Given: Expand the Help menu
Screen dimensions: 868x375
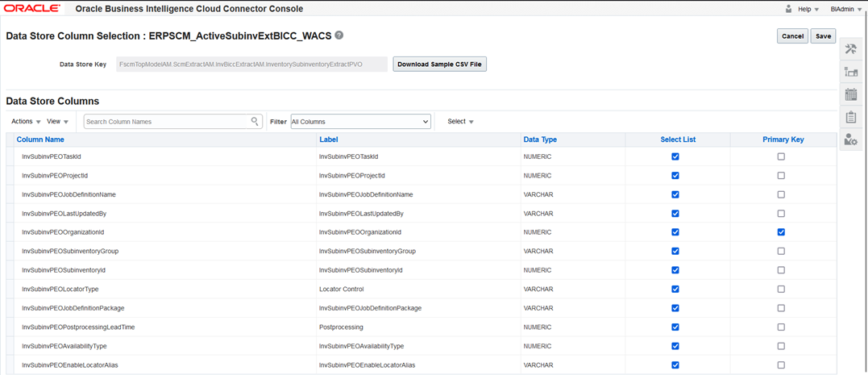Looking at the screenshot, I should (x=808, y=10).
